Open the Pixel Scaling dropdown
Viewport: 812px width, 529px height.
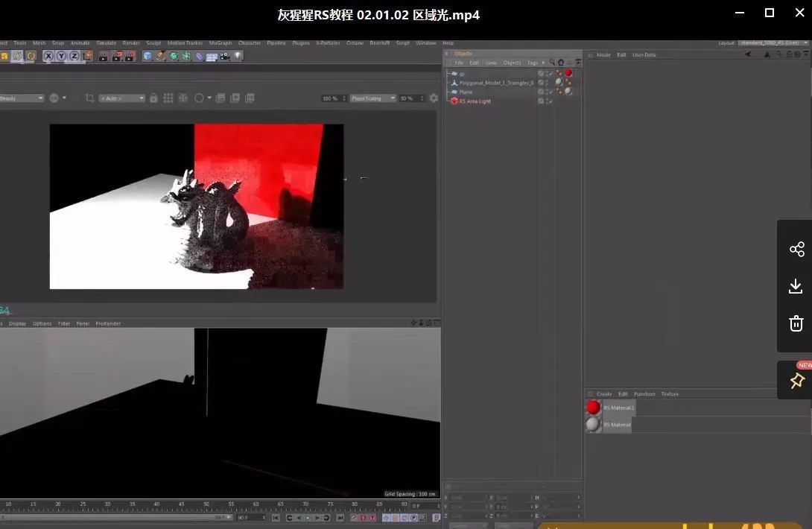pos(373,98)
